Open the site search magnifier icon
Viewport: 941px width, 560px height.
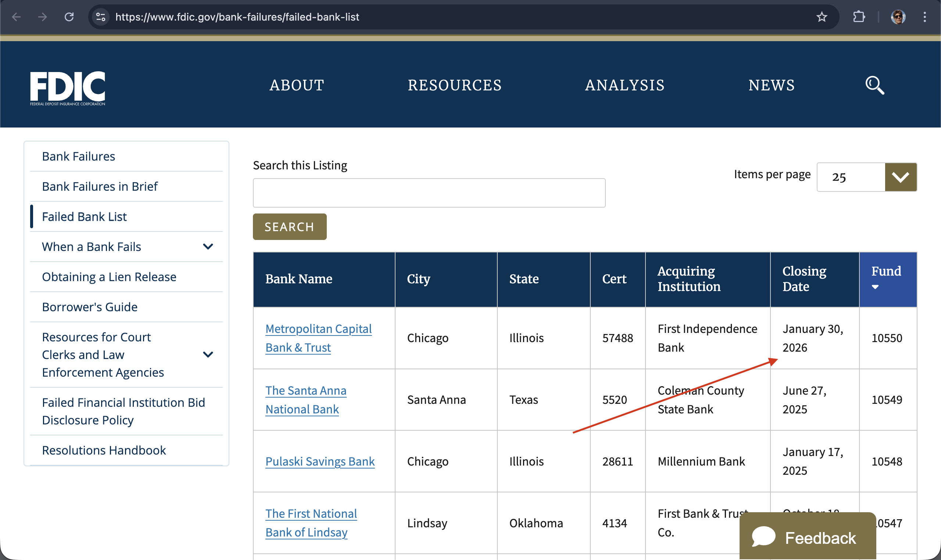coord(874,85)
